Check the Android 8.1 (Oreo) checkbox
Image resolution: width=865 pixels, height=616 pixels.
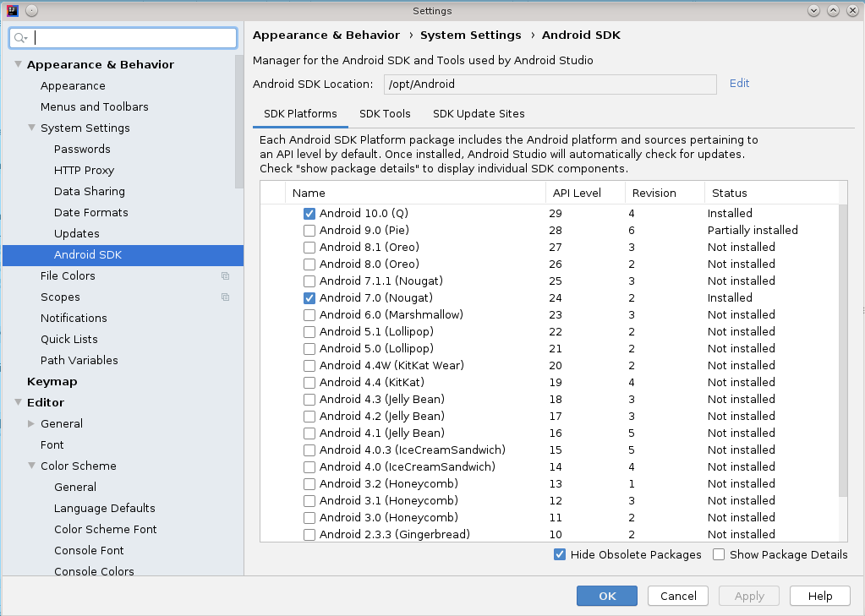pyautogui.click(x=309, y=247)
